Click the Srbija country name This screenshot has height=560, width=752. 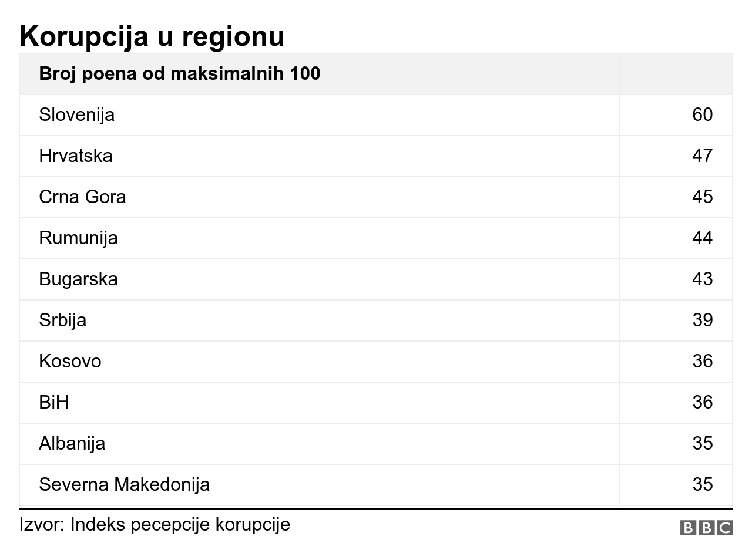(x=62, y=320)
